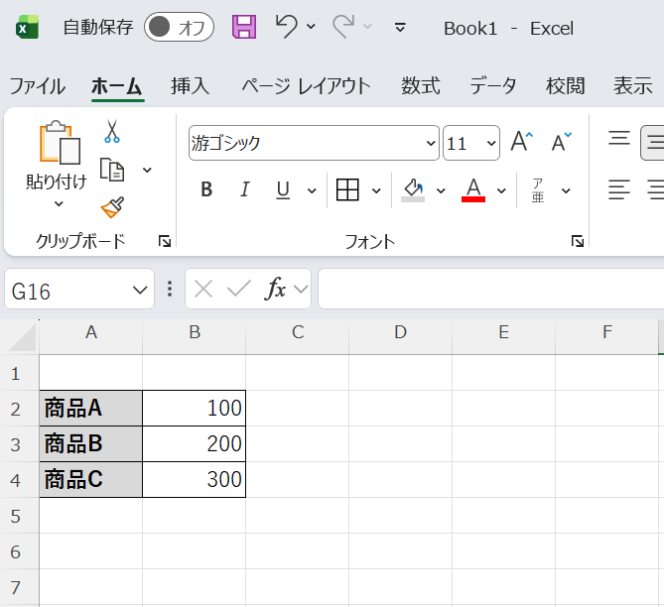Image resolution: width=664 pixels, height=607 pixels.
Task: Click the align left icon
Action: click(619, 189)
